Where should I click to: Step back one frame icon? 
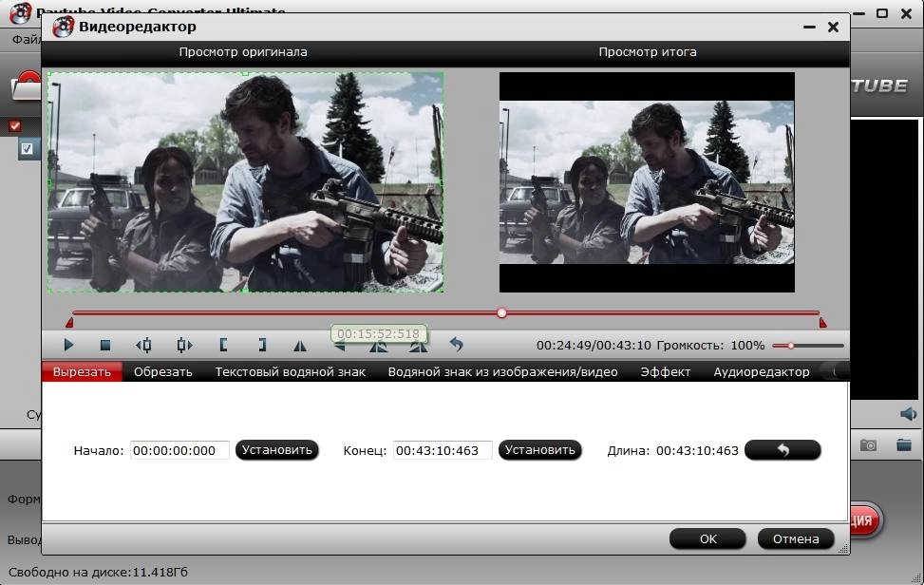[x=143, y=346]
